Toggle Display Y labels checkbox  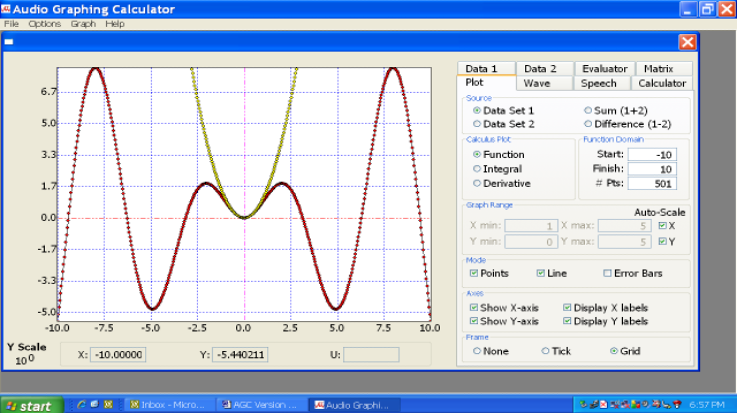tap(567, 321)
